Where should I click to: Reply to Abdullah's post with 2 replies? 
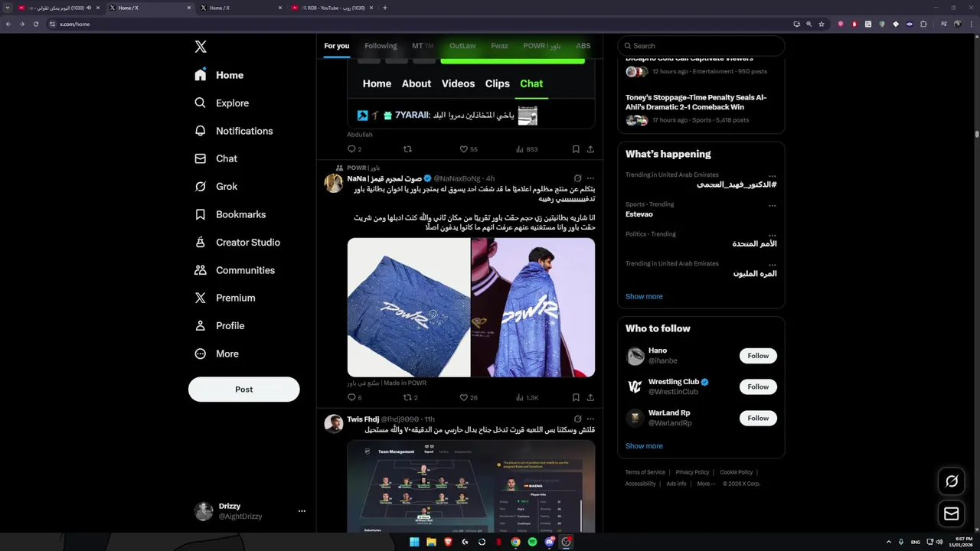click(354, 149)
